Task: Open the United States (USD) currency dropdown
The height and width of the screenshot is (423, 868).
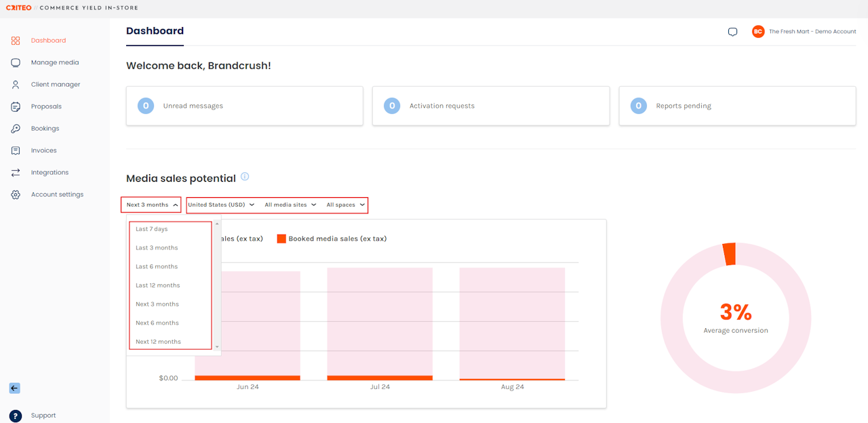Action: click(x=220, y=205)
